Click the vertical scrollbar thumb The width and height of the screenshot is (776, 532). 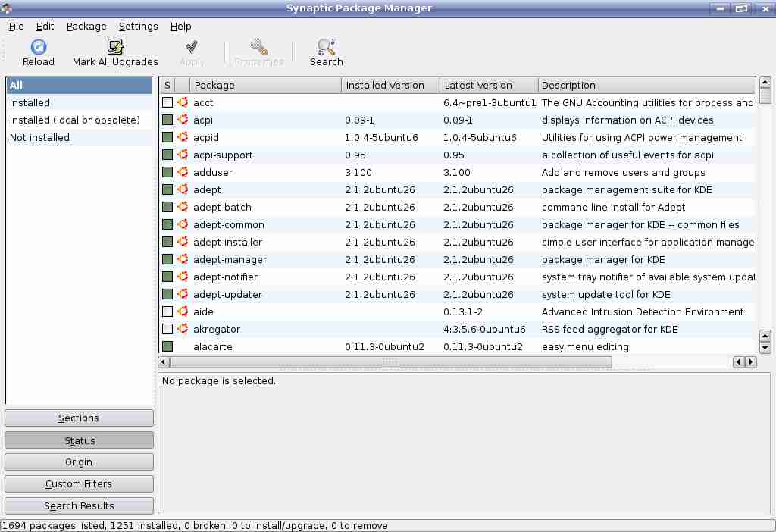765,96
